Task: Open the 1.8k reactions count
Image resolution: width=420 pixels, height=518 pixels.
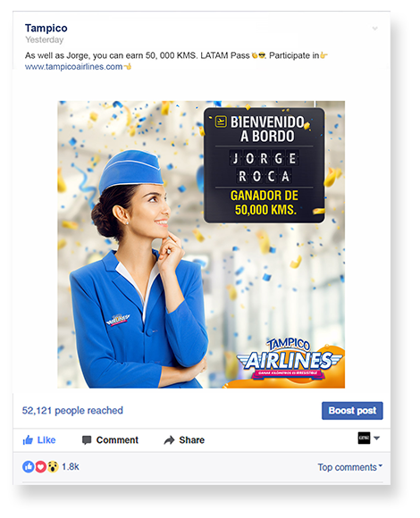Action: pyautogui.click(x=71, y=467)
